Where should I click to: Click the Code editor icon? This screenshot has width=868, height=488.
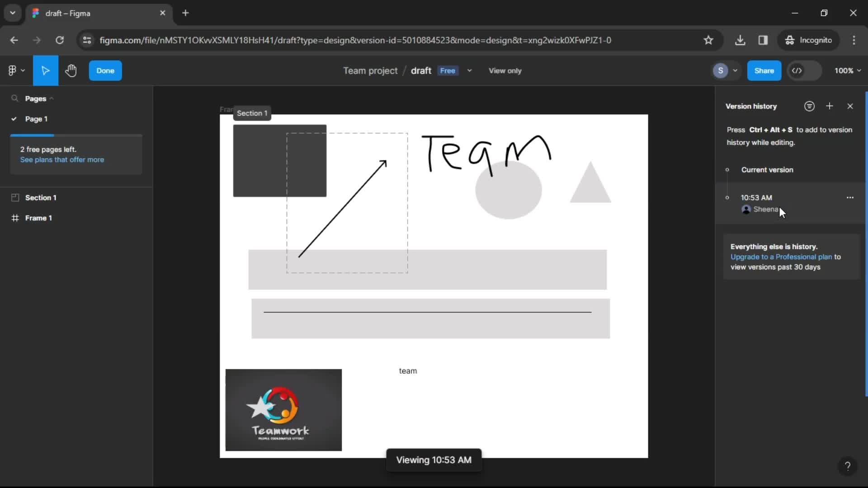click(797, 70)
